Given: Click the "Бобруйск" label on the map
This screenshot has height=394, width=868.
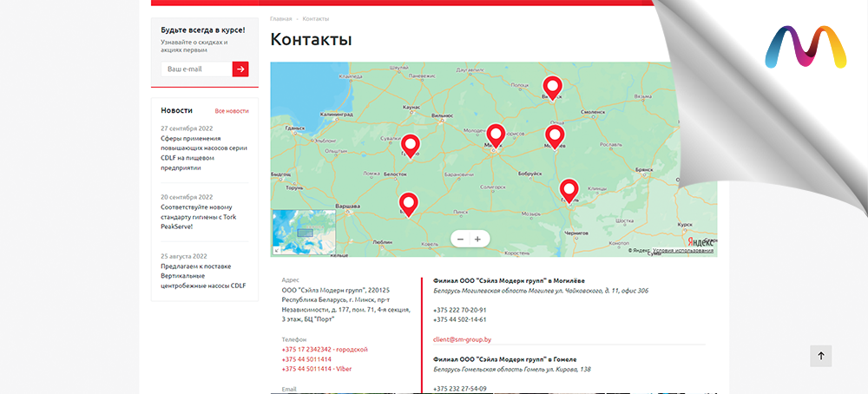Looking at the screenshot, I should [x=529, y=174].
